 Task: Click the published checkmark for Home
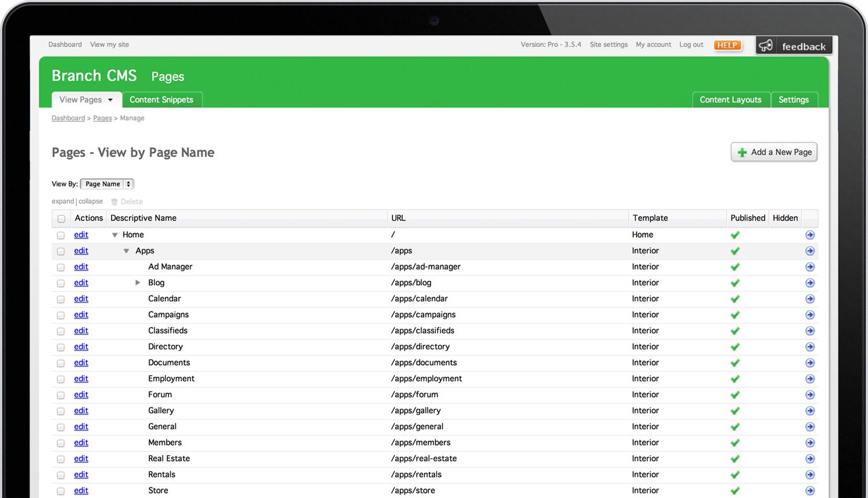point(735,235)
